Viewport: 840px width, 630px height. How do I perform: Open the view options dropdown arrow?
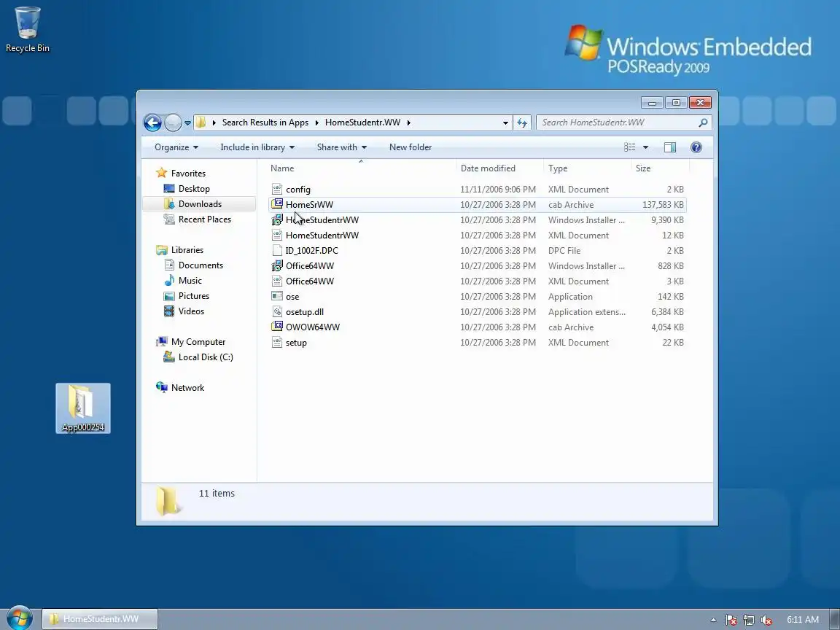(645, 147)
